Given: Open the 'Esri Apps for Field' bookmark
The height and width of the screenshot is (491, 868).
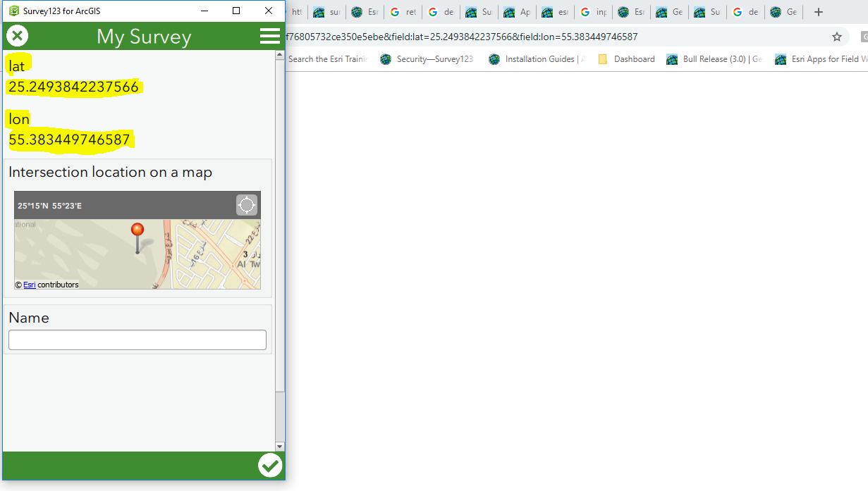Looking at the screenshot, I should tap(821, 59).
